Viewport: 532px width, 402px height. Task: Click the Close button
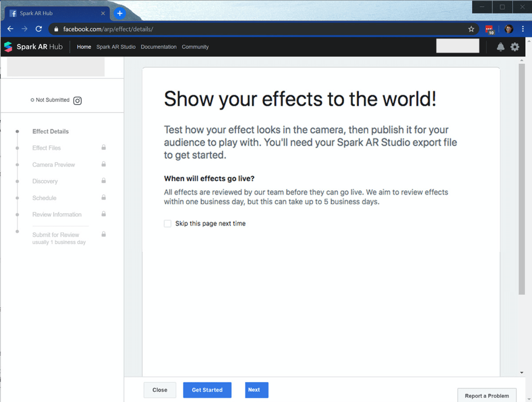[x=160, y=390]
